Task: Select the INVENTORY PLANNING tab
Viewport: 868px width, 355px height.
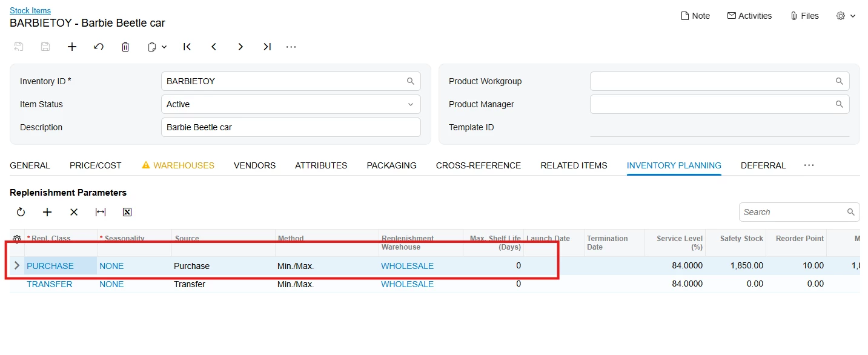Action: [674, 165]
